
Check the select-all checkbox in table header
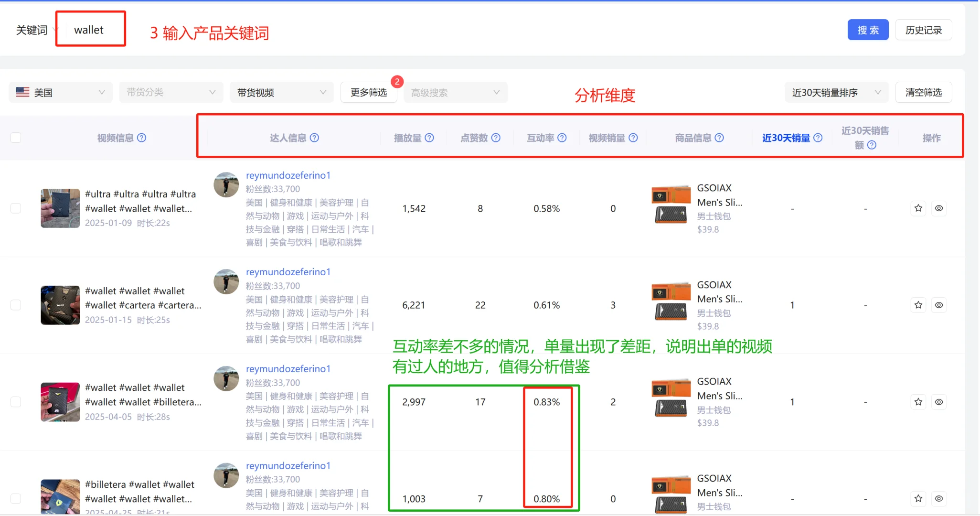click(16, 137)
